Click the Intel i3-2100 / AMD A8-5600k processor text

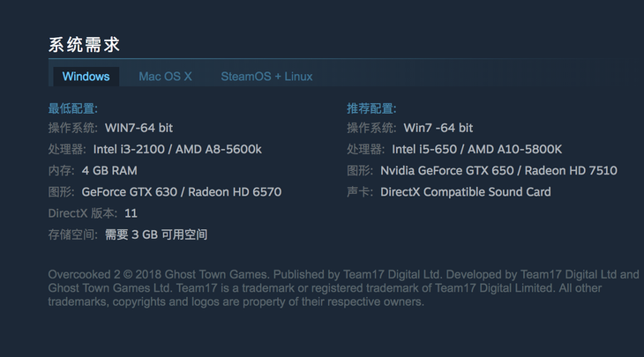(177, 149)
